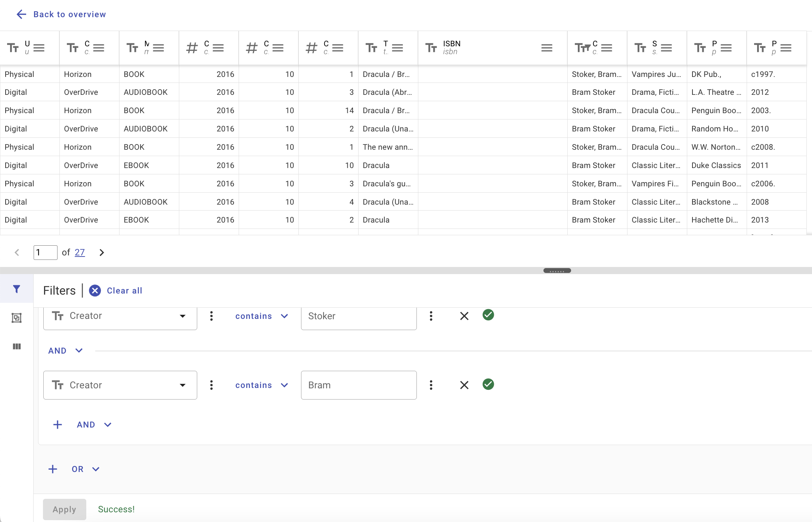The image size is (812, 522).
Task: Change contains operator on Stoker filter
Action: click(261, 316)
